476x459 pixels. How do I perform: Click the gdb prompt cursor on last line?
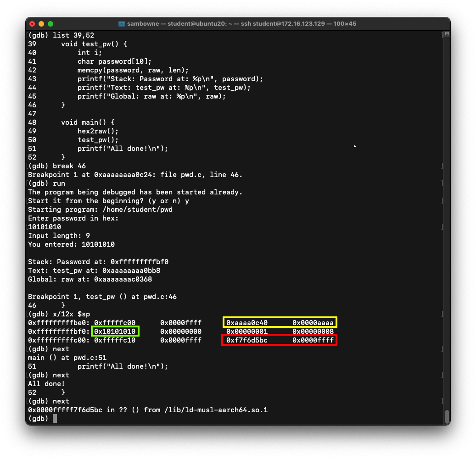point(55,419)
